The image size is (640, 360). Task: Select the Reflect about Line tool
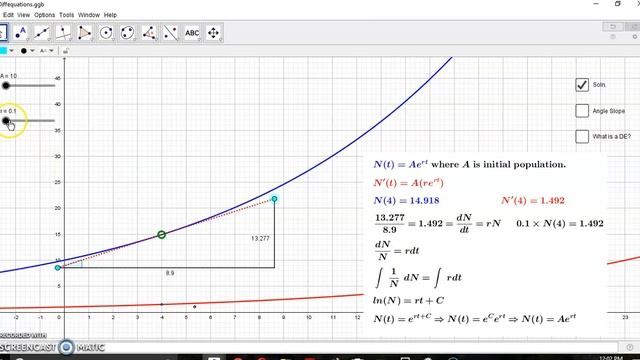pos(170,33)
